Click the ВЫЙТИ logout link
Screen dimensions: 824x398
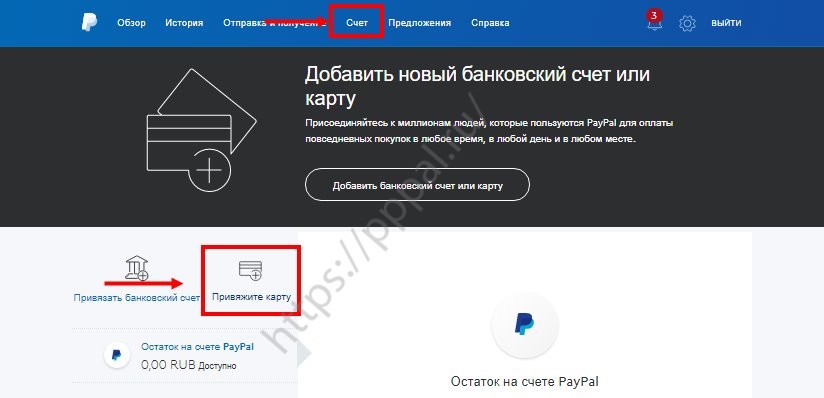coord(726,23)
